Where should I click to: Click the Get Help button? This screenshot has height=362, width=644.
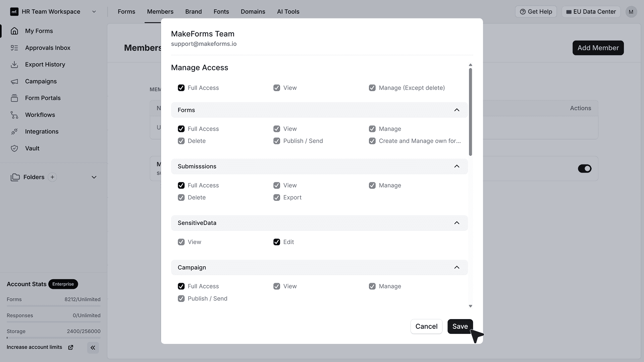(x=536, y=12)
